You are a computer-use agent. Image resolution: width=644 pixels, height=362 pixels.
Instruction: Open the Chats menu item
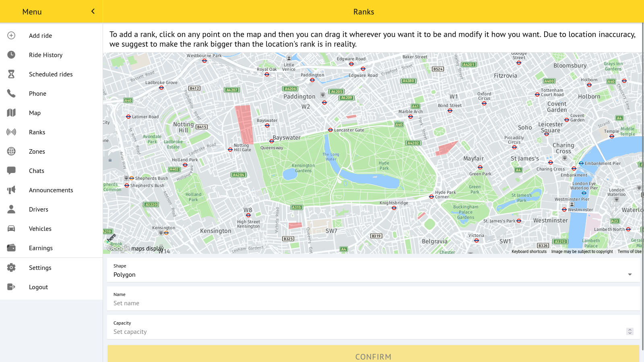click(x=37, y=171)
